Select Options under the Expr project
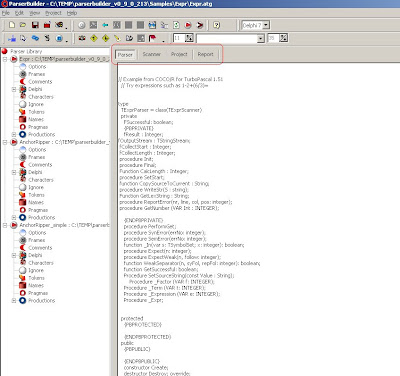 [37, 67]
